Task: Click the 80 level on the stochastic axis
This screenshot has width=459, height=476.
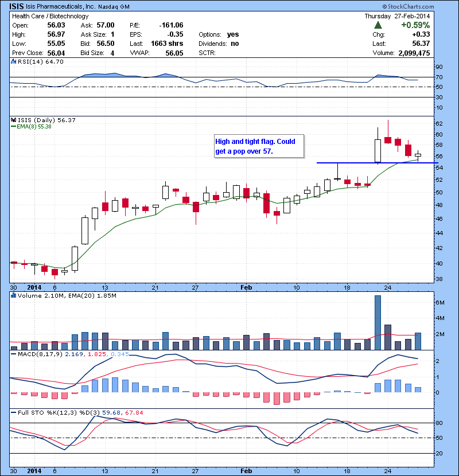Action: (x=439, y=423)
